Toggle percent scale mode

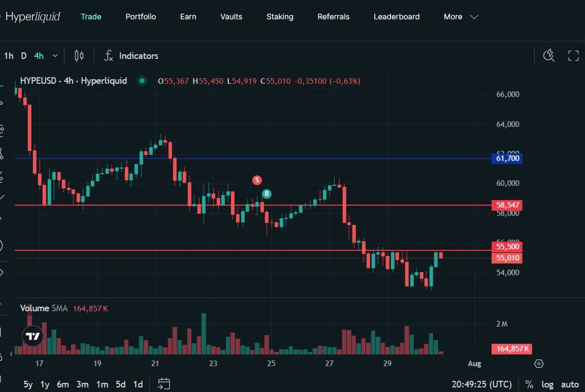coord(529,384)
